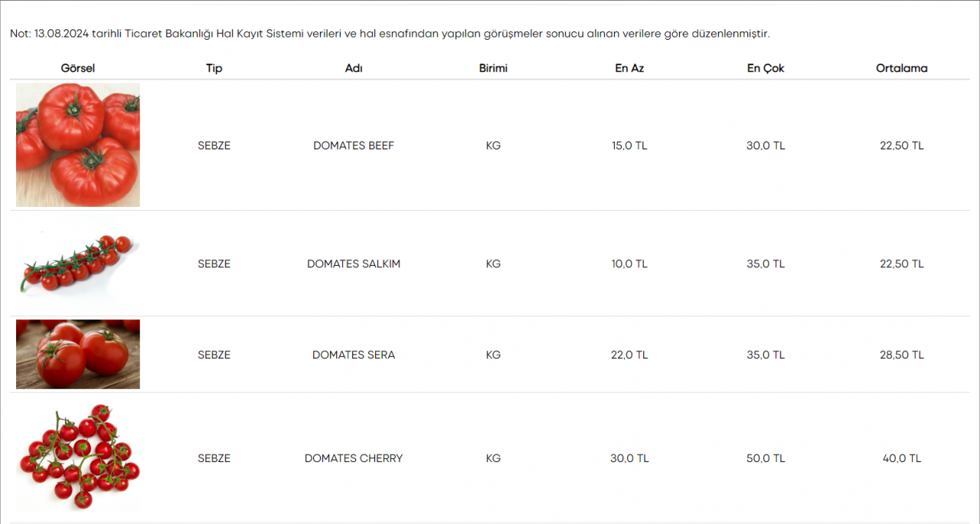Open the DOMATES BEEF tomato image

[78, 145]
